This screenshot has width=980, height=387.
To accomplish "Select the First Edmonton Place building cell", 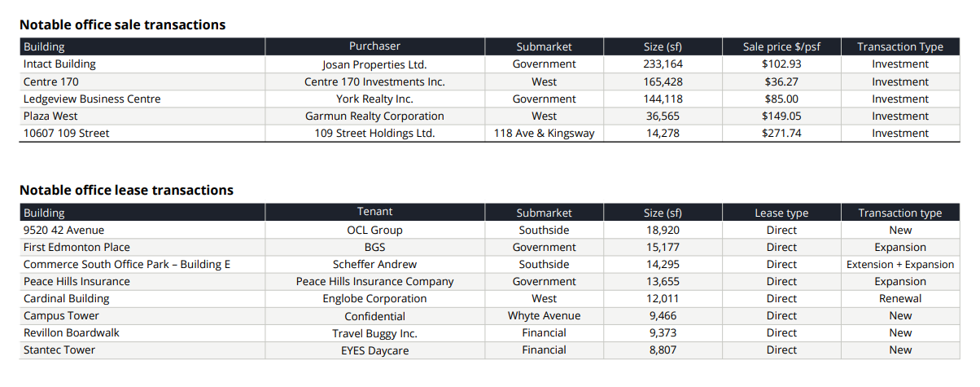I will (x=77, y=248).
